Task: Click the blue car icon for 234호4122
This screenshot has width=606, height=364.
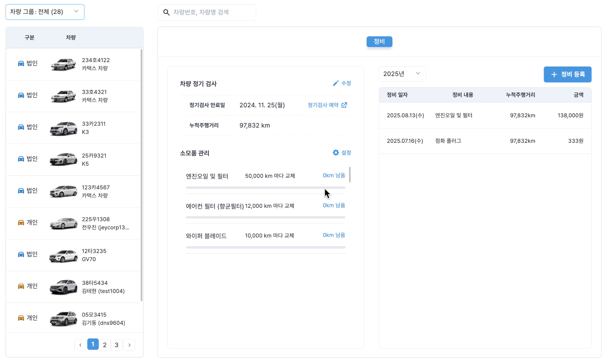Action: tap(21, 64)
